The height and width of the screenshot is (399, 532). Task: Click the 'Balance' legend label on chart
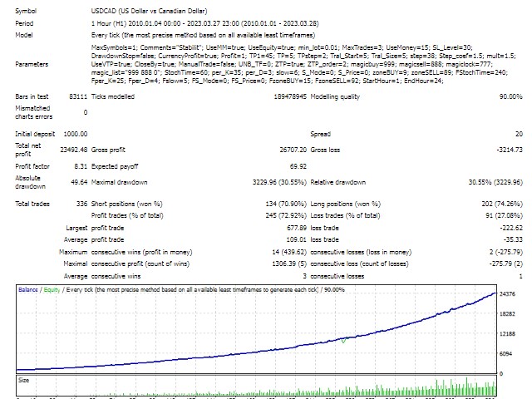pyautogui.click(x=27, y=290)
